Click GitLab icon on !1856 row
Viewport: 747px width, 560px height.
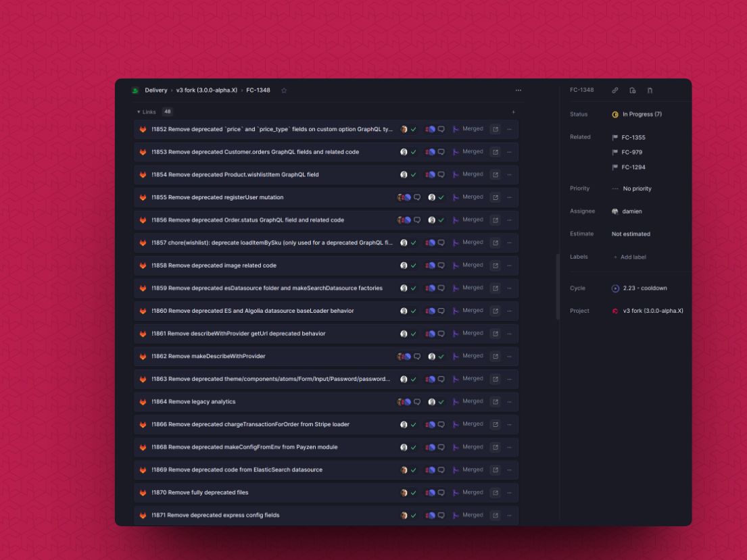(x=143, y=220)
